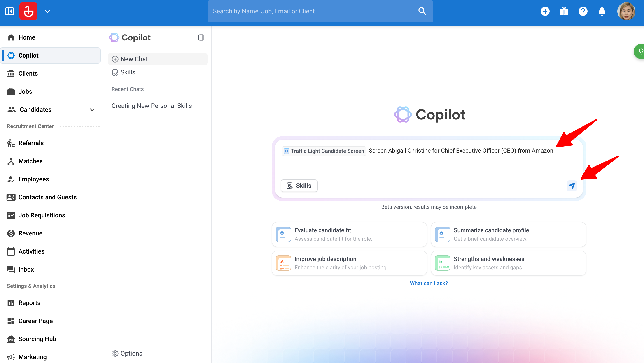Click the Skills button in the prompt box

point(299,186)
